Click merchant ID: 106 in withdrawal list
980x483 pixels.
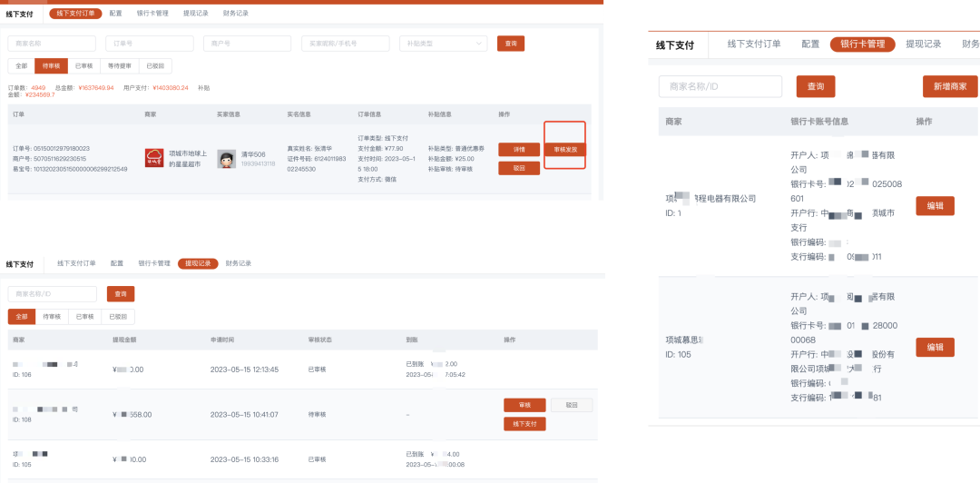[22, 375]
